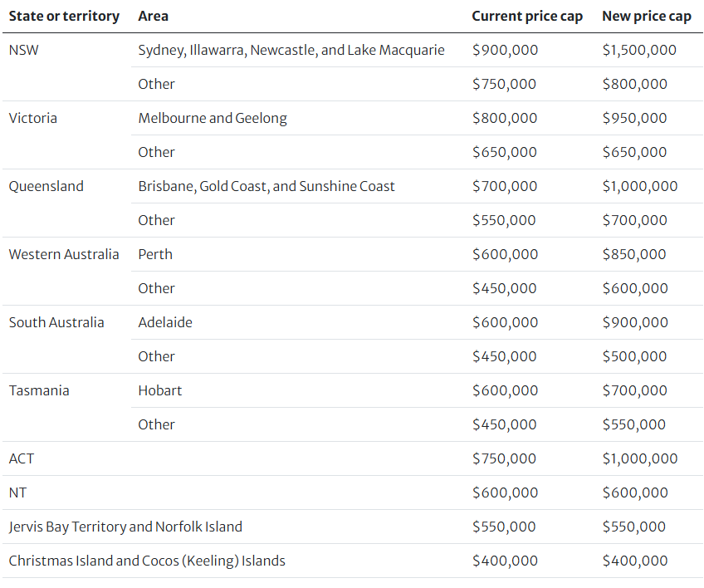Viewport: 704px width, 588px height.
Task: Select the Hobart area cell
Action: click(x=160, y=390)
